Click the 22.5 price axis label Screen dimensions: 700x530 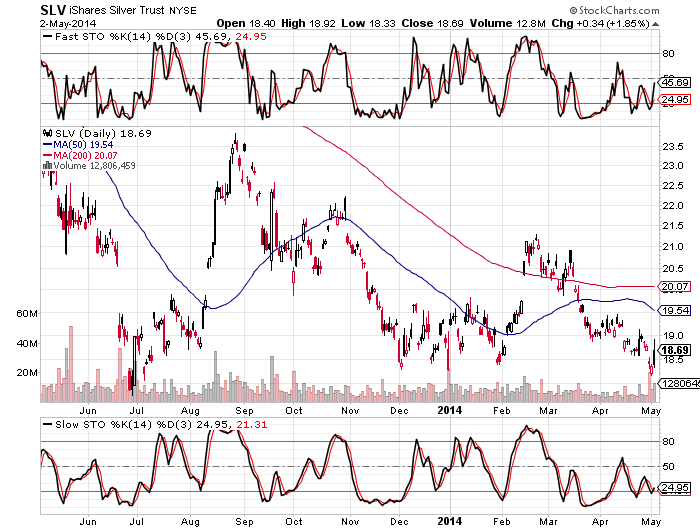(x=673, y=186)
